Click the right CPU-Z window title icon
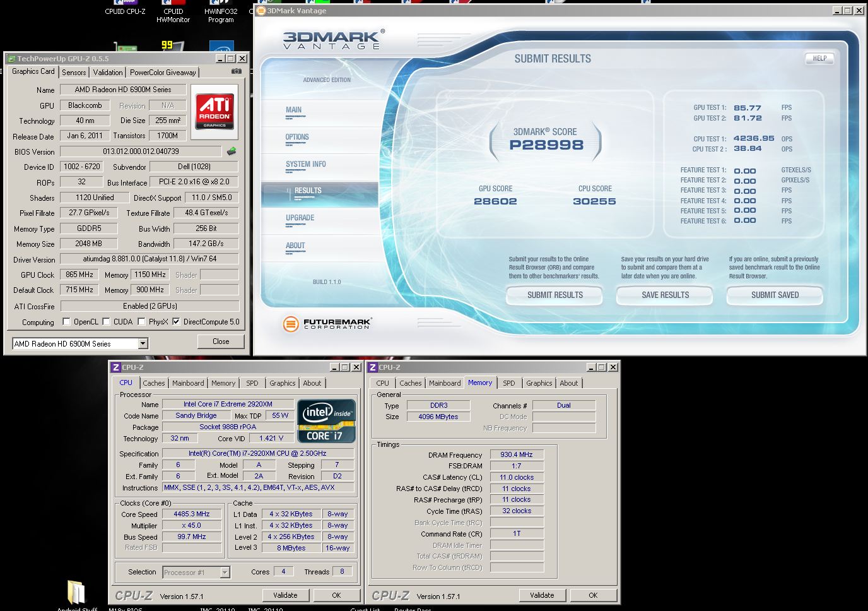This screenshot has height=611, width=868. [373, 367]
